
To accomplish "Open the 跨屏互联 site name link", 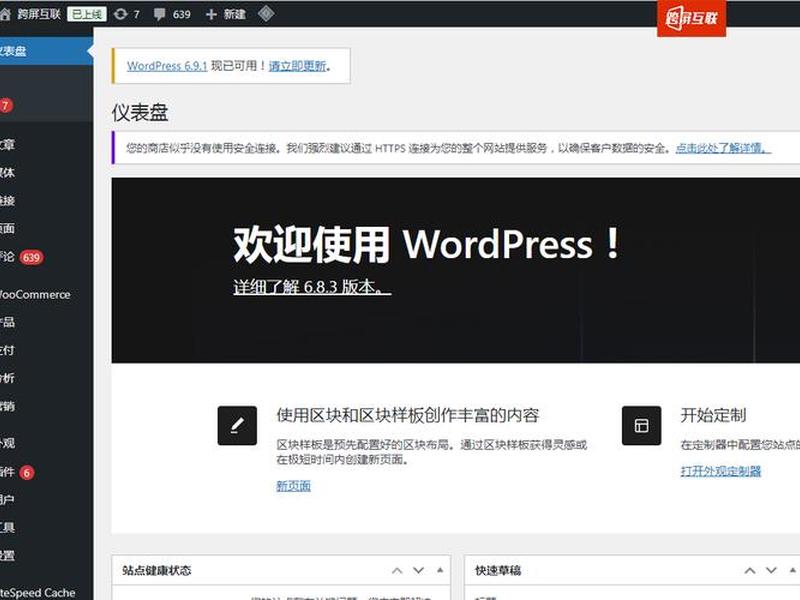I will tap(39, 14).
